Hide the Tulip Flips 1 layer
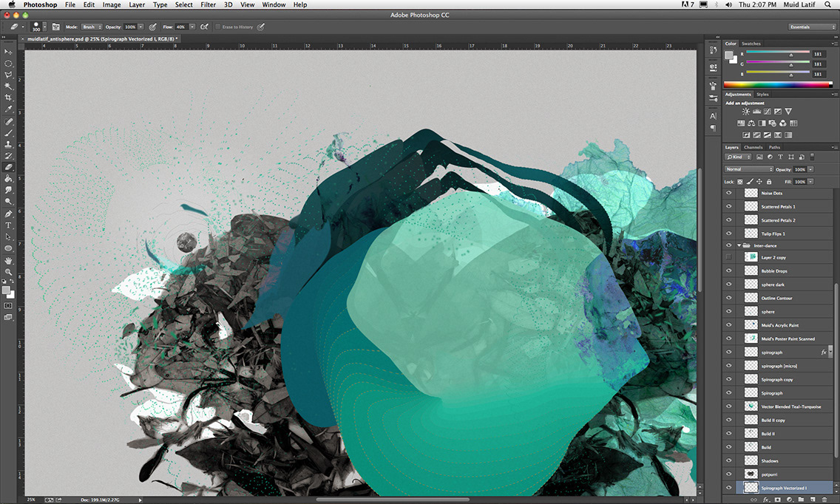 [728, 234]
